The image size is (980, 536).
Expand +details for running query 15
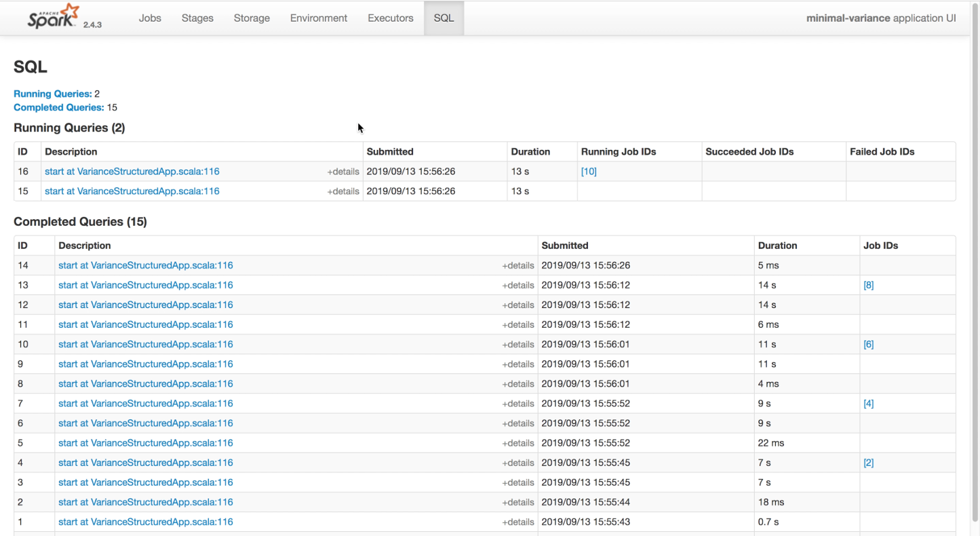coord(343,192)
